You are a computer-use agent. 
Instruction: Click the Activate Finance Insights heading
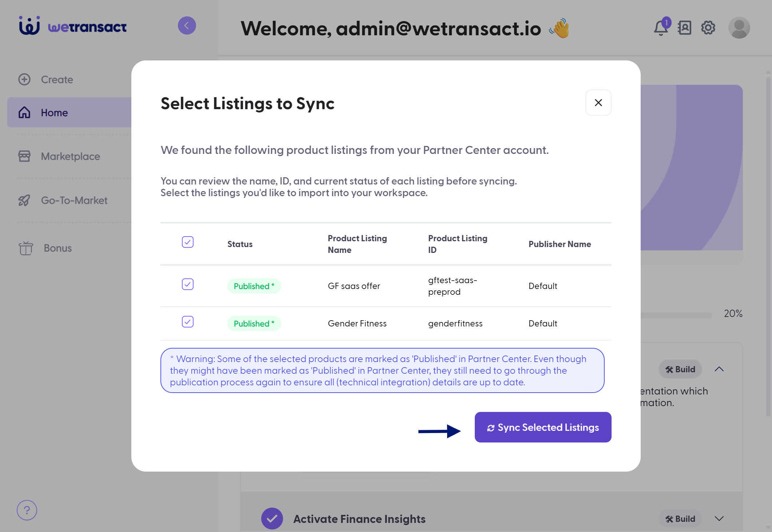pyautogui.click(x=359, y=519)
